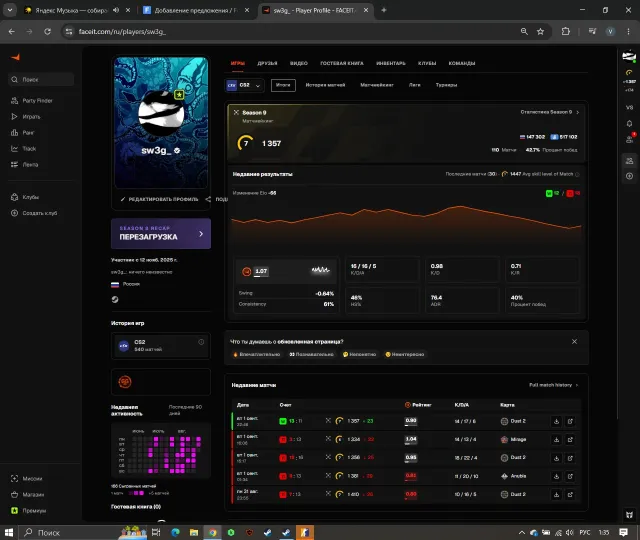The width and height of the screenshot is (640, 540).
Task: Switch to the Друзья tab
Action: point(267,63)
